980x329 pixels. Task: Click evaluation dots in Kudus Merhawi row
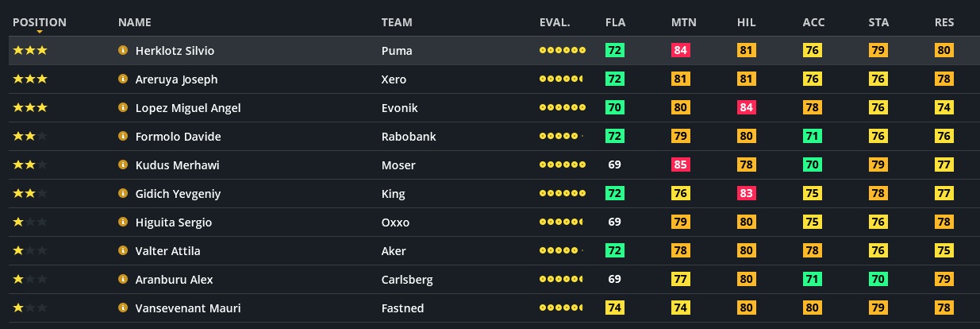click(x=562, y=165)
